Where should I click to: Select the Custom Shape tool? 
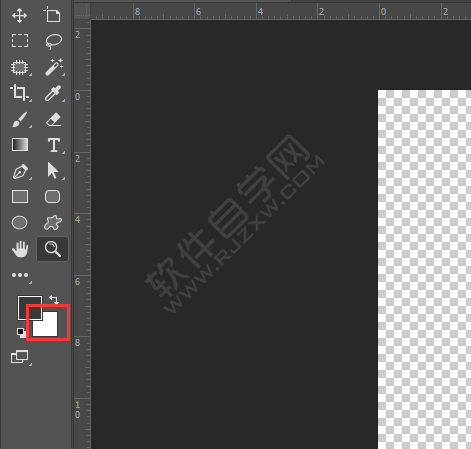[x=53, y=223]
